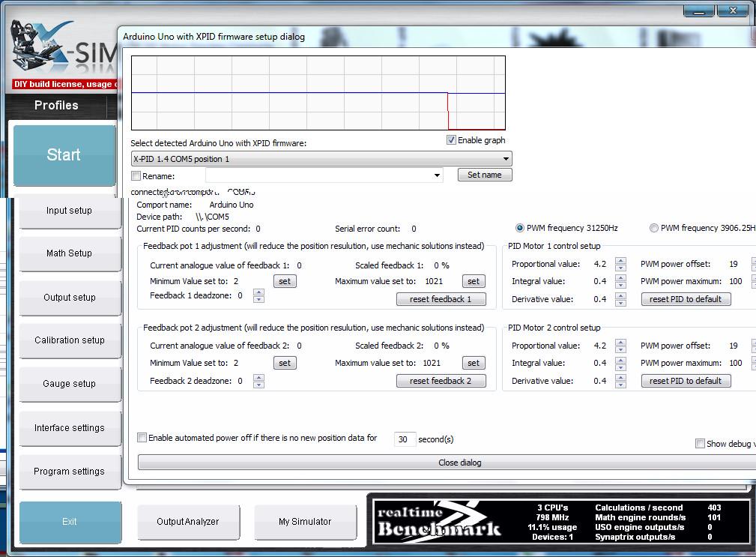Click the Start button

(x=64, y=155)
